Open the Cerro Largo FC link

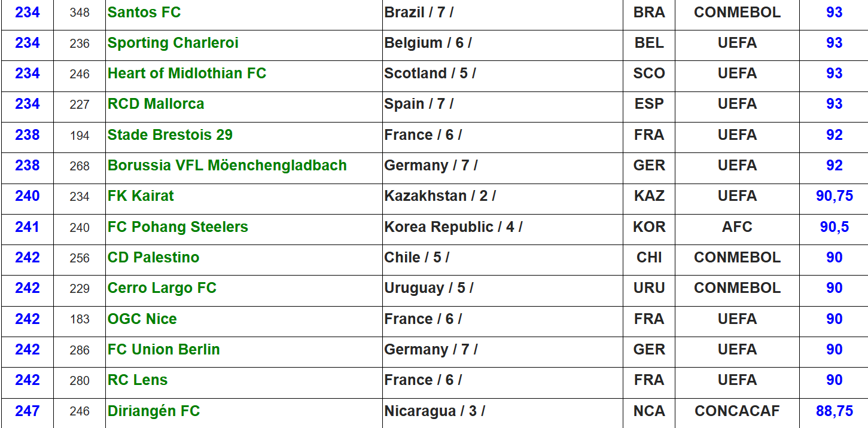pyautogui.click(x=162, y=288)
